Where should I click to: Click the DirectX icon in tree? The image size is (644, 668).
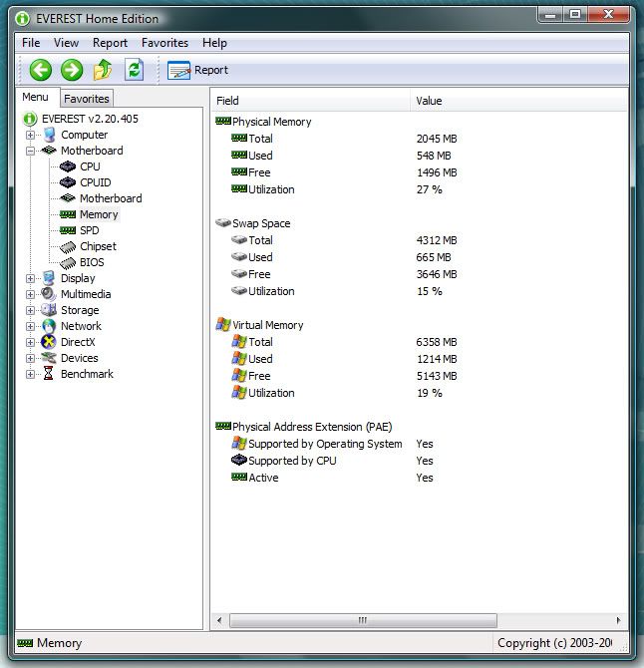(x=49, y=342)
